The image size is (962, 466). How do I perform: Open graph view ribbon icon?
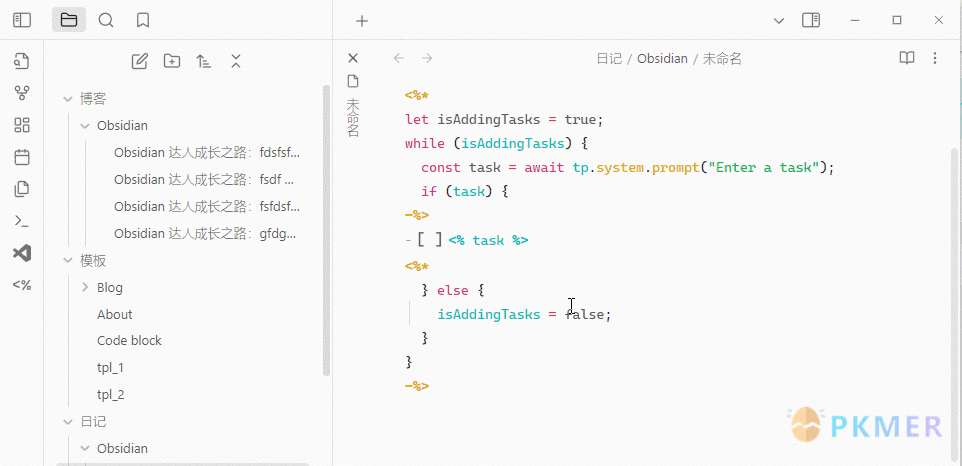click(22, 93)
